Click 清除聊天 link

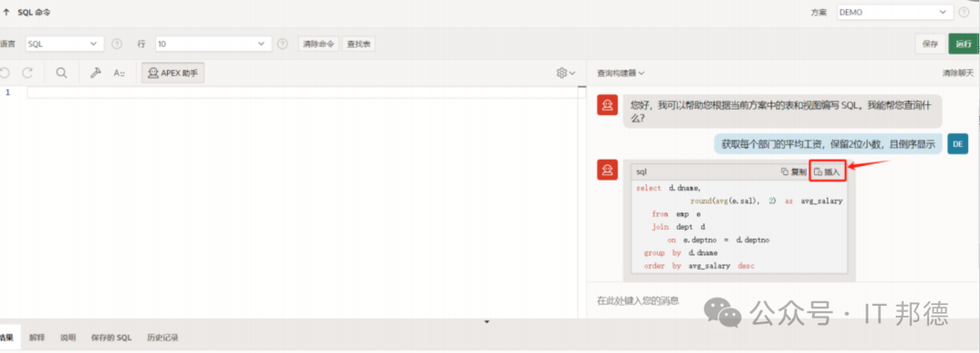[958, 74]
